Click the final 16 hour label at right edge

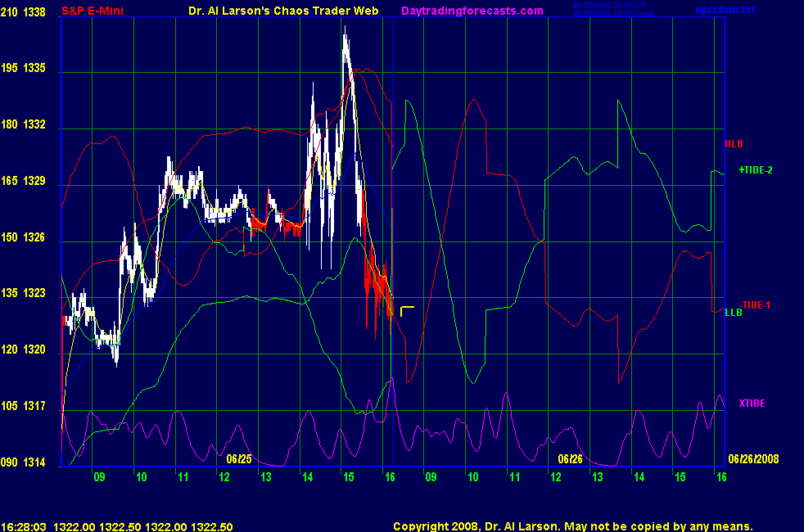[x=721, y=477]
